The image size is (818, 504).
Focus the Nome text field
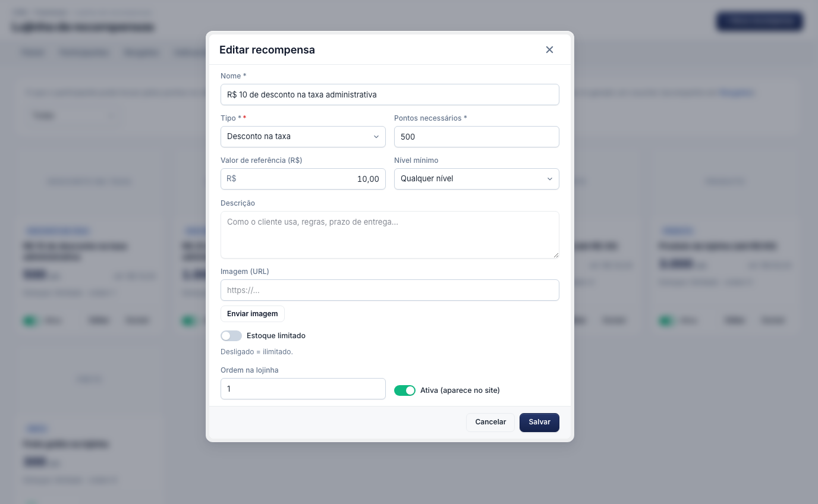click(x=390, y=94)
